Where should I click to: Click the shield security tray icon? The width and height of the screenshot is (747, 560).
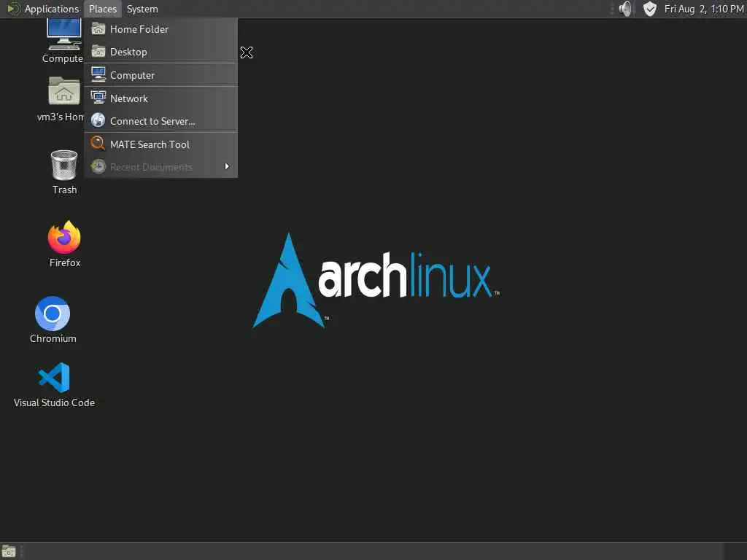coord(650,9)
